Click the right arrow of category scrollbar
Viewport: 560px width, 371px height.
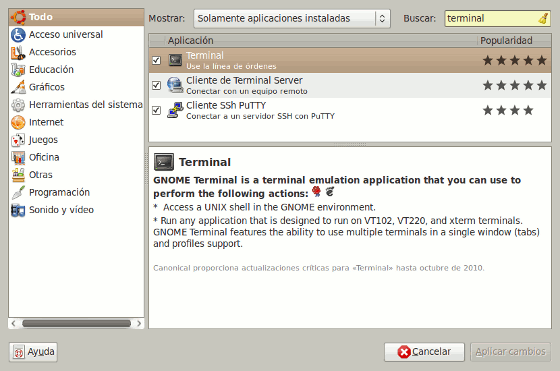[x=139, y=324]
